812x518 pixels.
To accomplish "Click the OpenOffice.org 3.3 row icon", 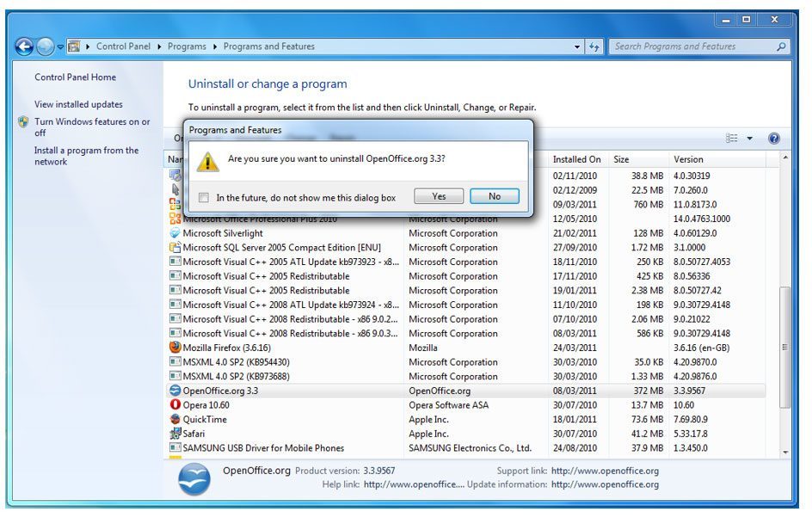I will (x=175, y=391).
